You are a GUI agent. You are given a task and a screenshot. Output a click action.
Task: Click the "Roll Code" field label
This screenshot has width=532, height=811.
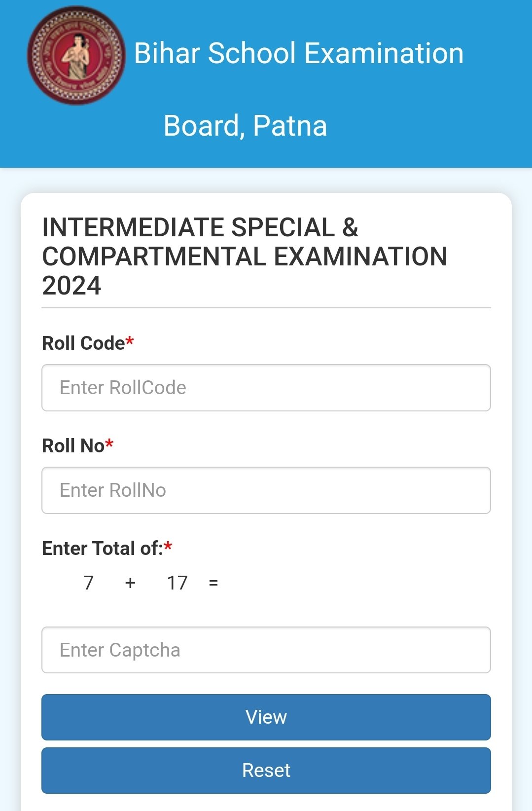point(83,343)
